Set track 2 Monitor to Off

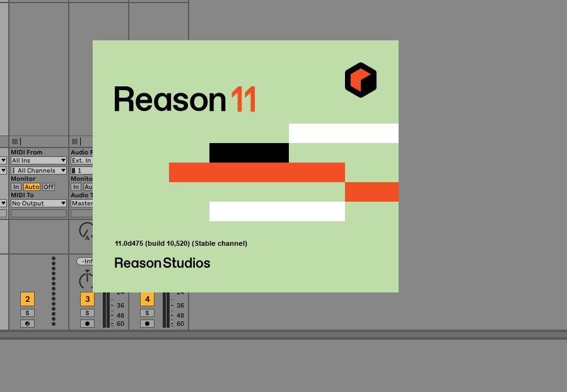49,187
